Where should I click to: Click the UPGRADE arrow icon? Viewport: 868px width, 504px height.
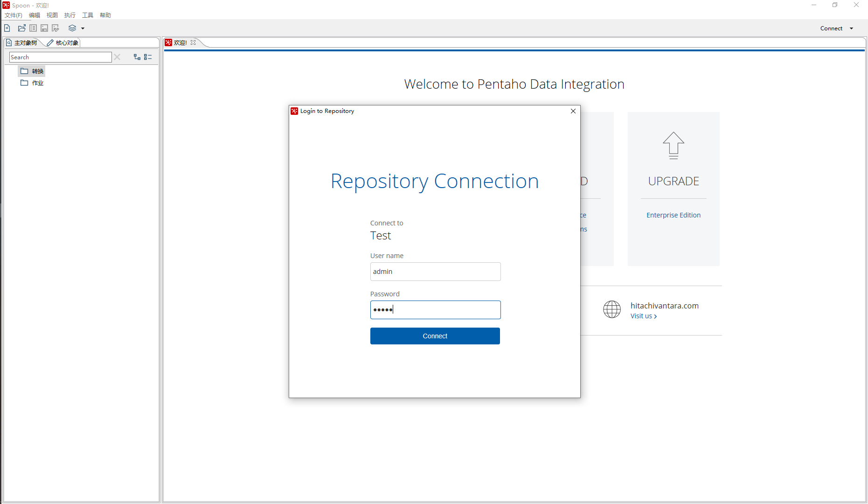(674, 146)
